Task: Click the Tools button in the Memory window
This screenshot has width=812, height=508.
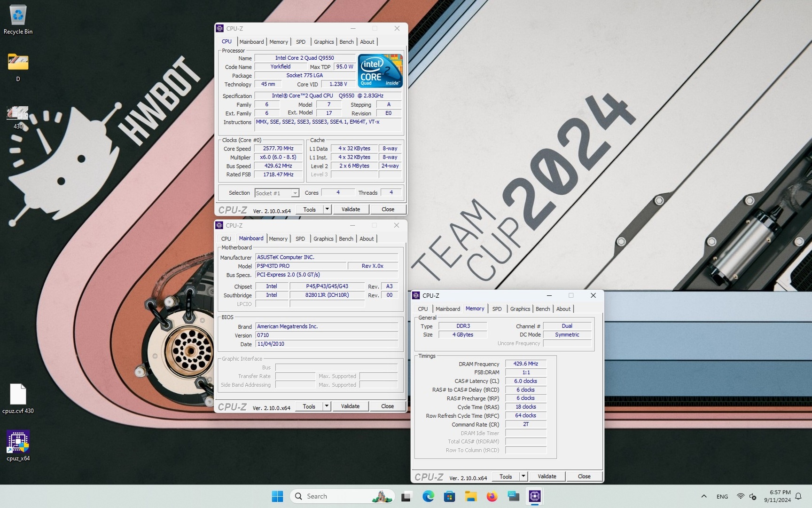Action: (506, 476)
